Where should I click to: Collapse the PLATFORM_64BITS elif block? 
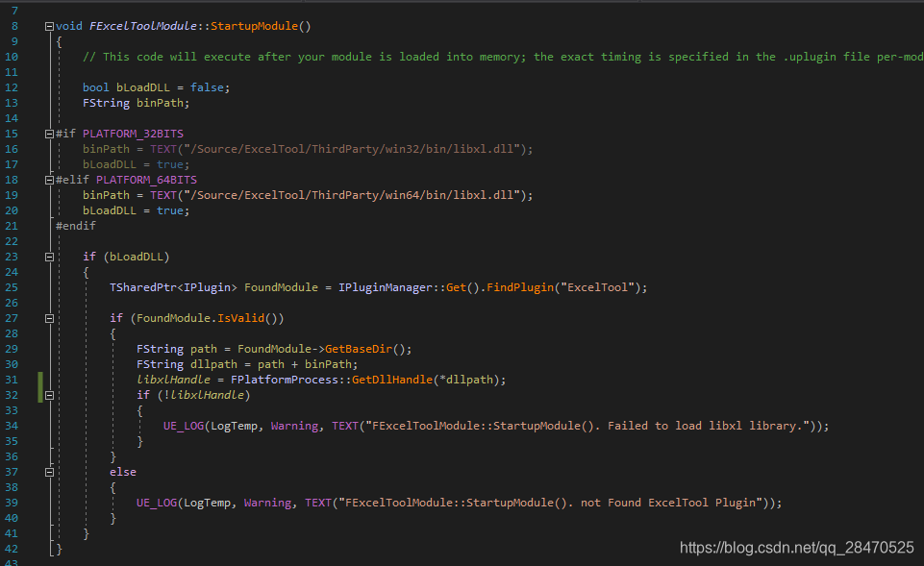pyautogui.click(x=48, y=179)
